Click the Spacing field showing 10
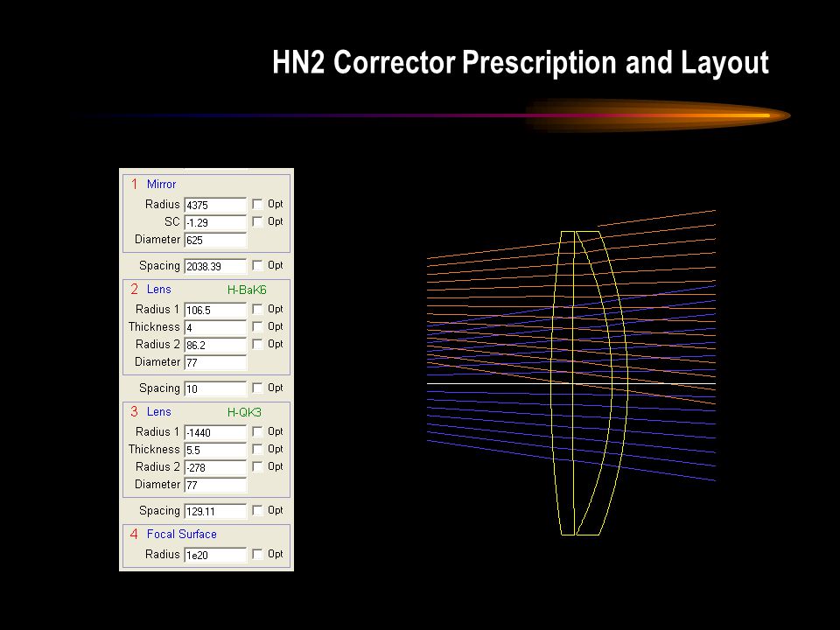Screen dimensions: 840x630 click(x=215, y=388)
